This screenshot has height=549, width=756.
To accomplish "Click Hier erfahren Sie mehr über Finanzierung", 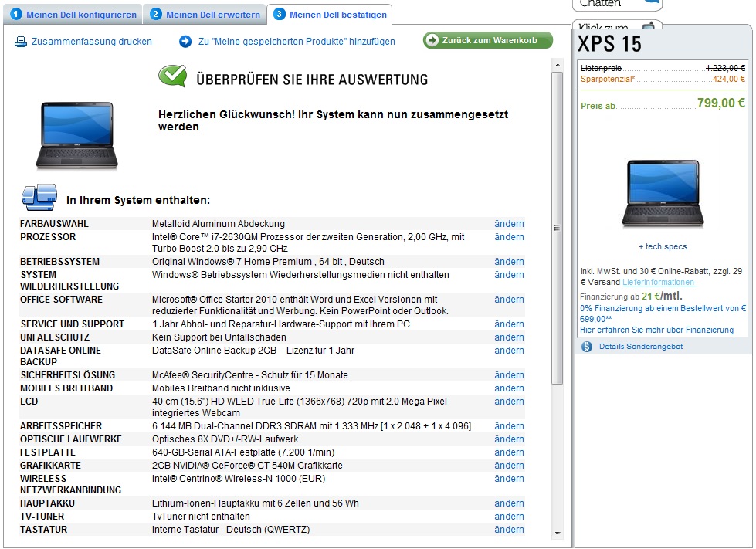I will coord(656,330).
